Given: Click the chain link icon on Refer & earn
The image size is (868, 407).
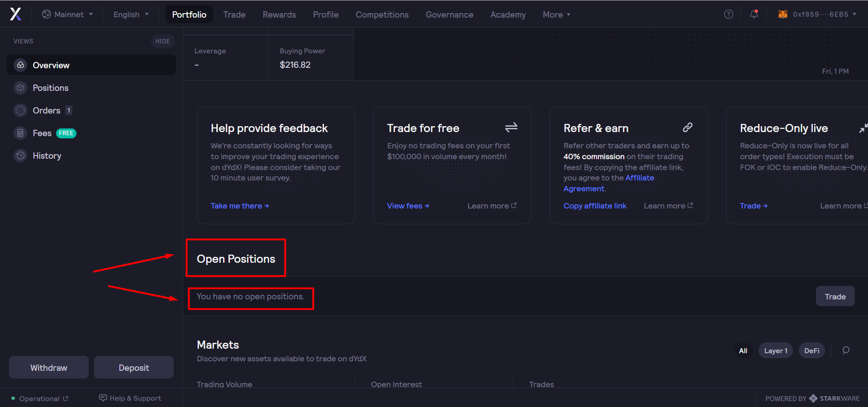Looking at the screenshot, I should point(688,128).
